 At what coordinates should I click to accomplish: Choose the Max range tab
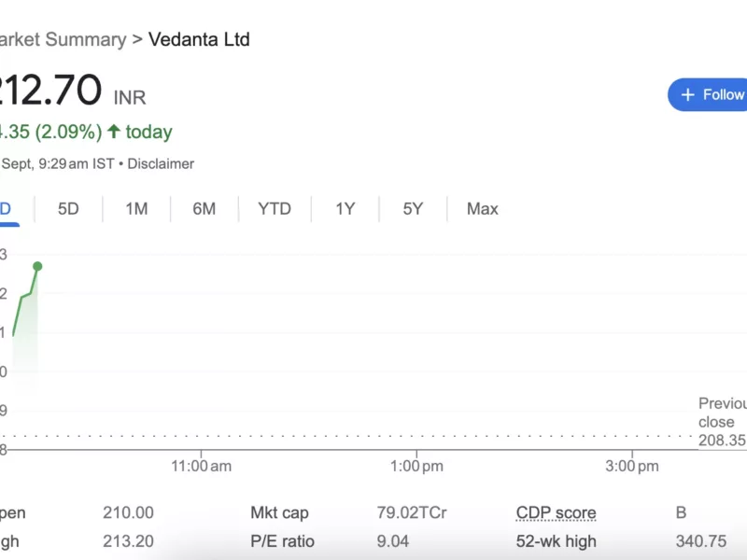[x=482, y=209]
